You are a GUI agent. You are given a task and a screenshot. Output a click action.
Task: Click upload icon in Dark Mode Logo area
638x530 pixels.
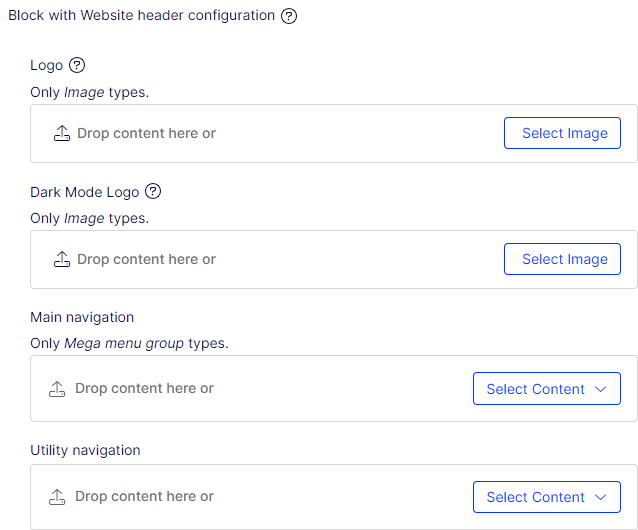pos(62,259)
